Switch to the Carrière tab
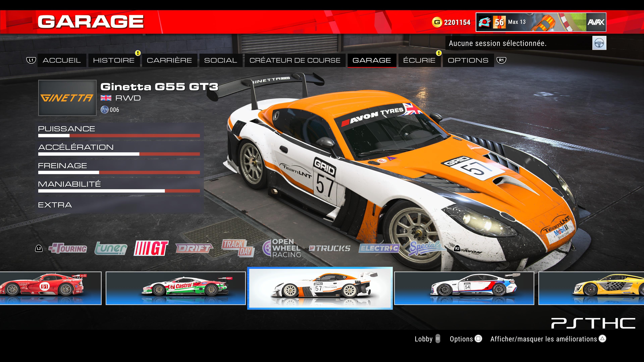Viewport: 644px width, 362px height. 170,60
